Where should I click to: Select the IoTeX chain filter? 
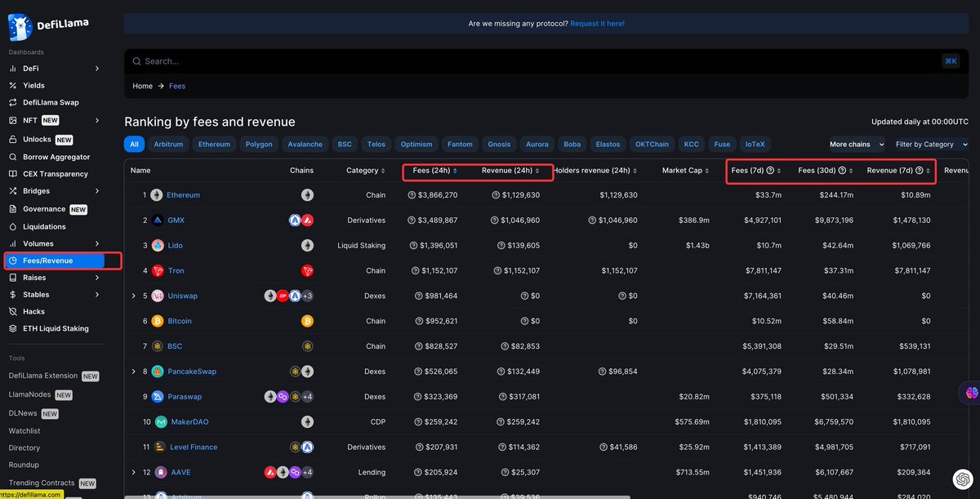[755, 145]
